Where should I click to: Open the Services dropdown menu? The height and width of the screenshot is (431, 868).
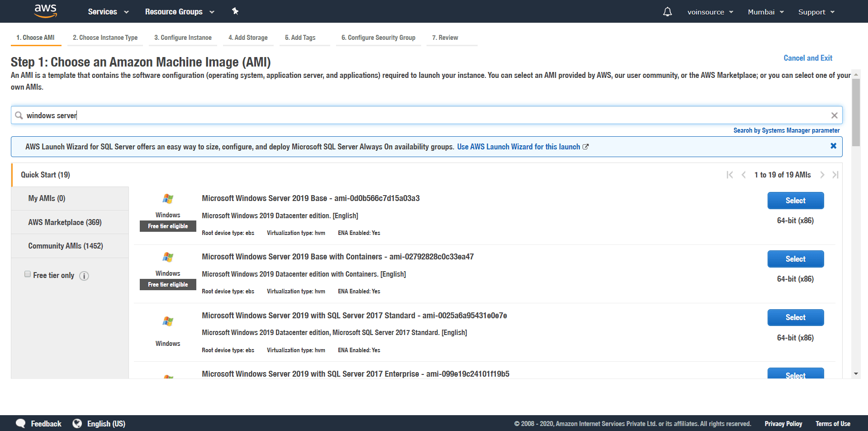108,12
